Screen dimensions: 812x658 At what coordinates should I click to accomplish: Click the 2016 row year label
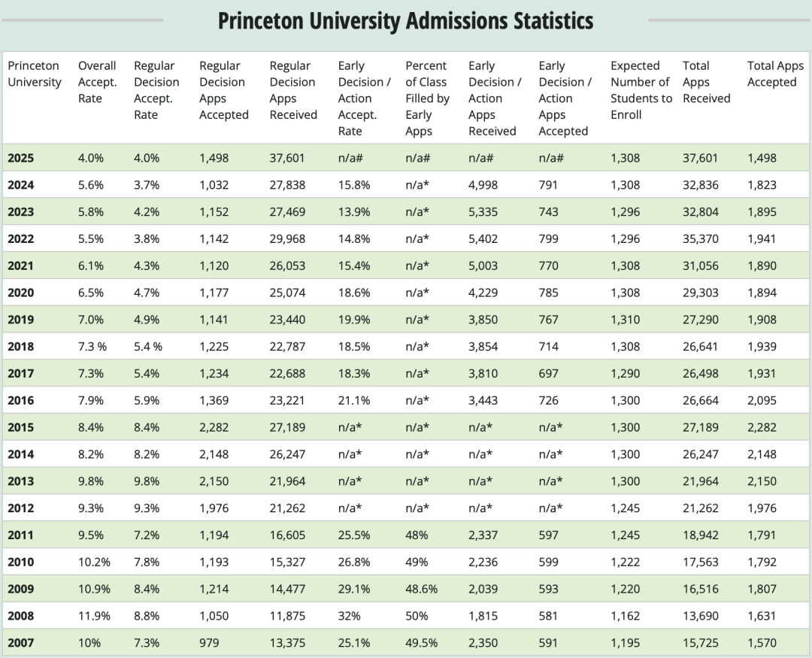pos(21,400)
